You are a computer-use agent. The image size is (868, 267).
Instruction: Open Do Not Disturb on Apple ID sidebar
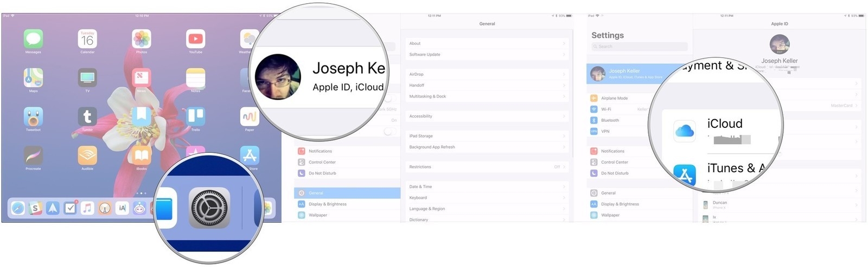(x=640, y=173)
